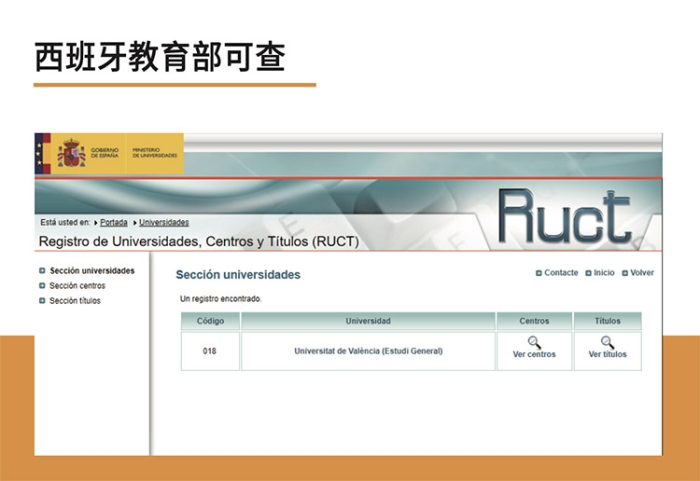Open Sección universidades in the sidebar
The image size is (700, 481).
point(92,271)
